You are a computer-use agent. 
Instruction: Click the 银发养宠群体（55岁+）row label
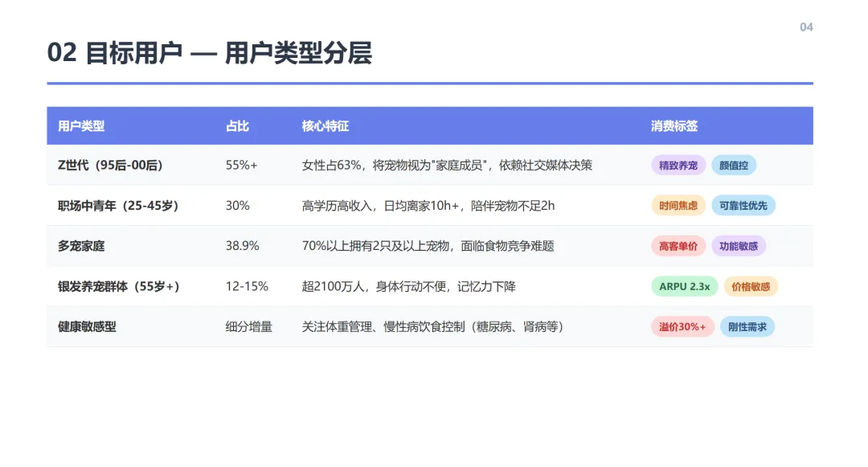pyautogui.click(x=118, y=287)
